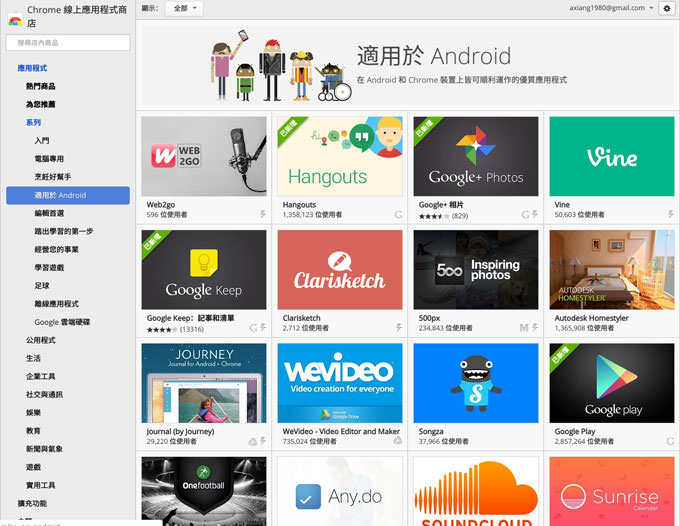Collapse the 系列 collections section
The height and width of the screenshot is (526, 680).
[33, 122]
